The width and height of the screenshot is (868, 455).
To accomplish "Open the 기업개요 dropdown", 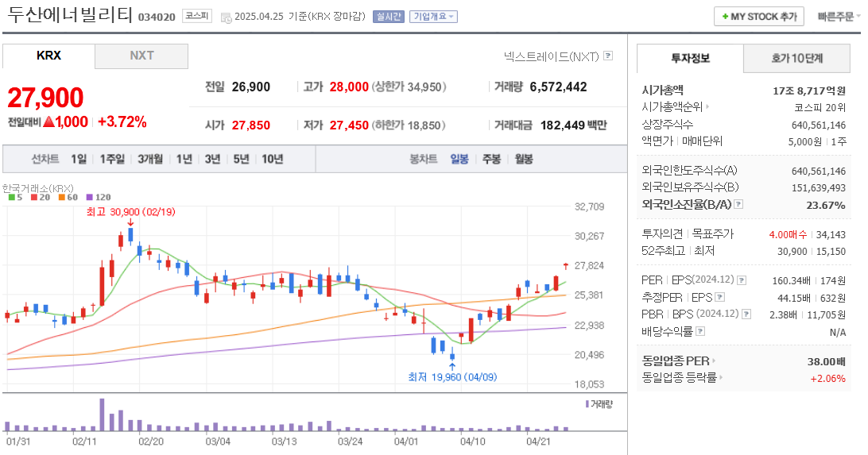I will point(433,17).
